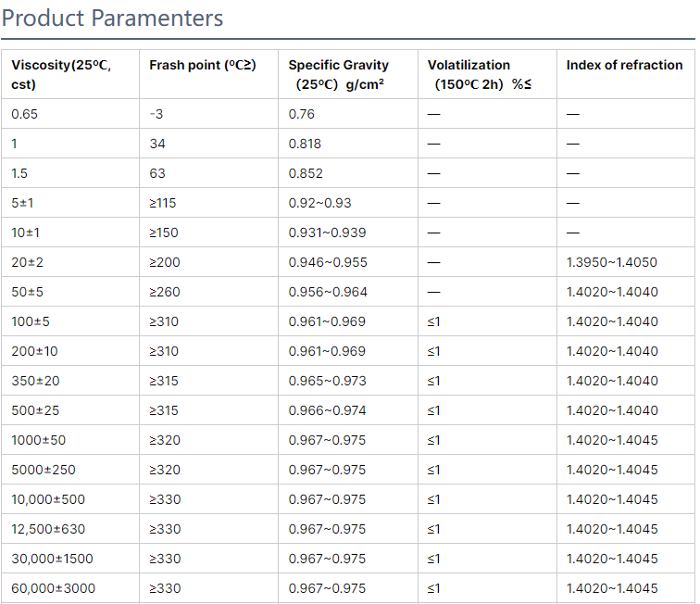Select the ≥260 flash point cell
Image resolution: width=700 pixels, height=604 pixels.
coord(165,292)
